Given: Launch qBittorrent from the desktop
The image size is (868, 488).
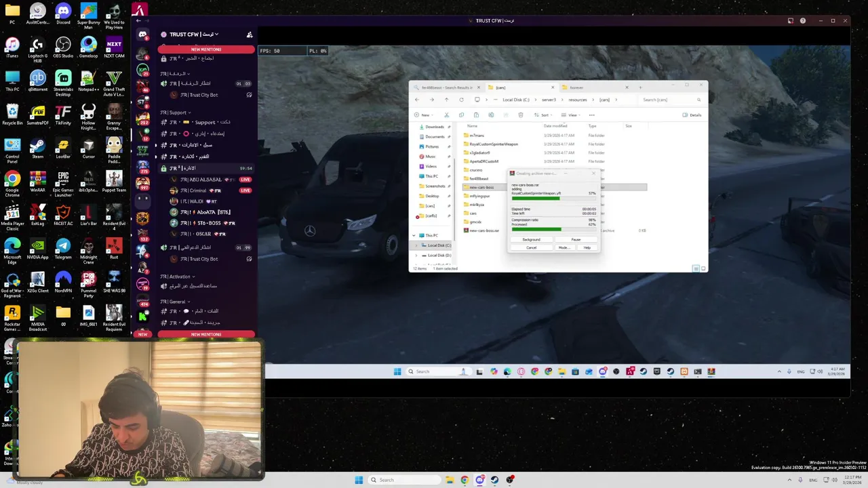Looking at the screenshot, I should (x=37, y=81).
